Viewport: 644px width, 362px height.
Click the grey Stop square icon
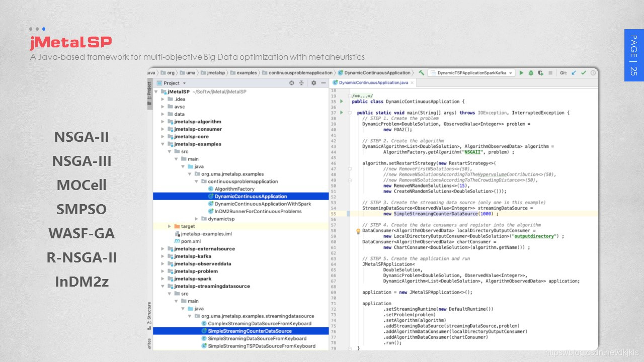[x=550, y=73]
